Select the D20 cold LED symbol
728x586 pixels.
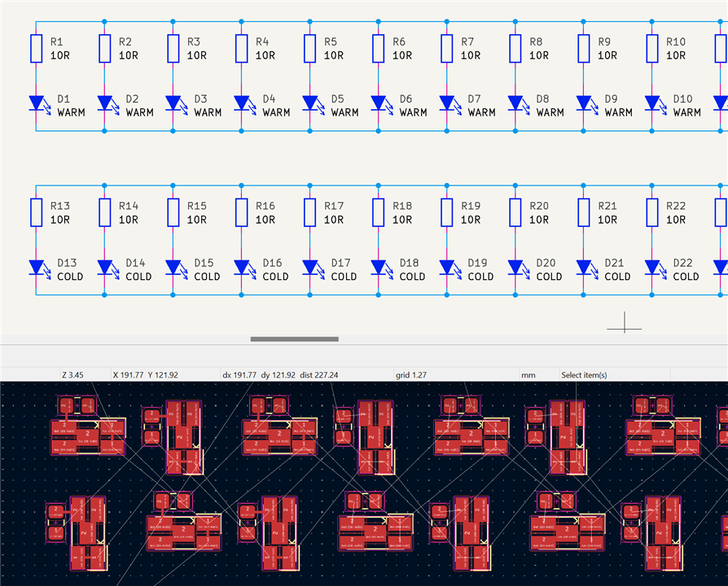click(517, 269)
